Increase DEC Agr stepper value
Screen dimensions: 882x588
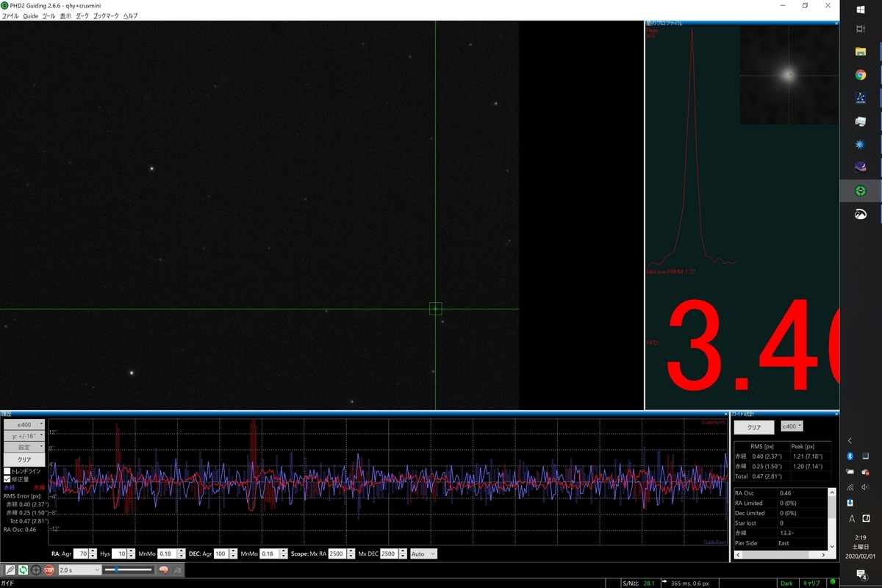coord(234,551)
